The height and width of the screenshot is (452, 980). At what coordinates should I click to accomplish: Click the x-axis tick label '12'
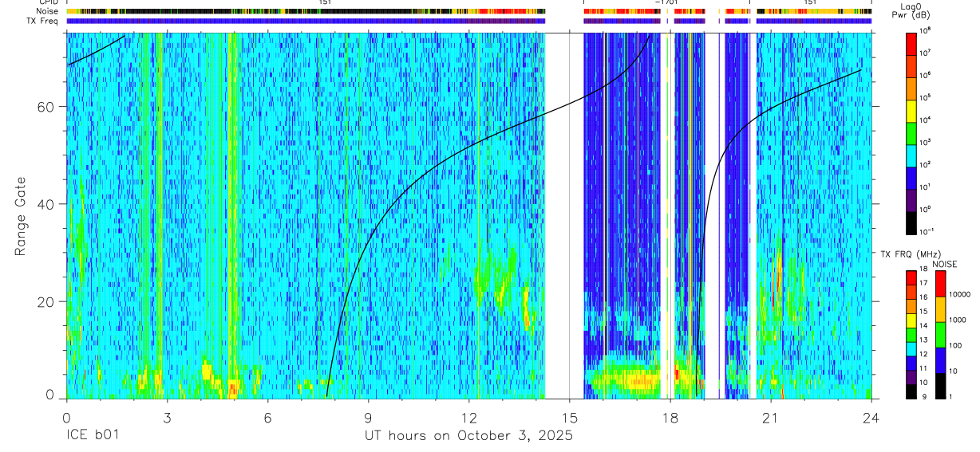(x=468, y=417)
